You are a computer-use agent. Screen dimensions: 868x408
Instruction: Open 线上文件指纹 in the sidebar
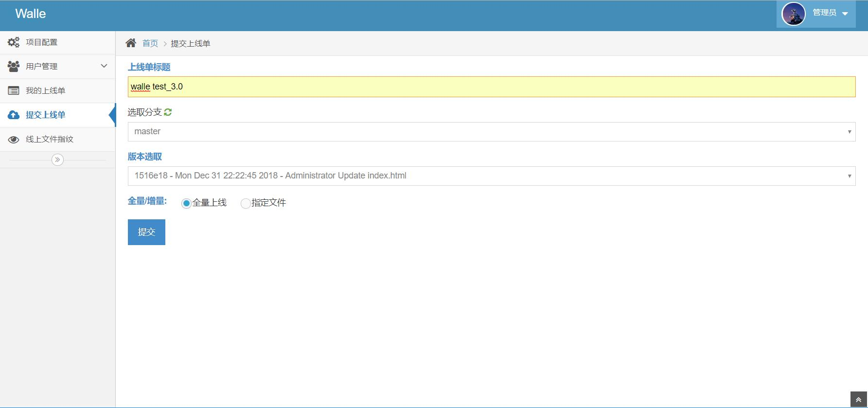pos(57,139)
